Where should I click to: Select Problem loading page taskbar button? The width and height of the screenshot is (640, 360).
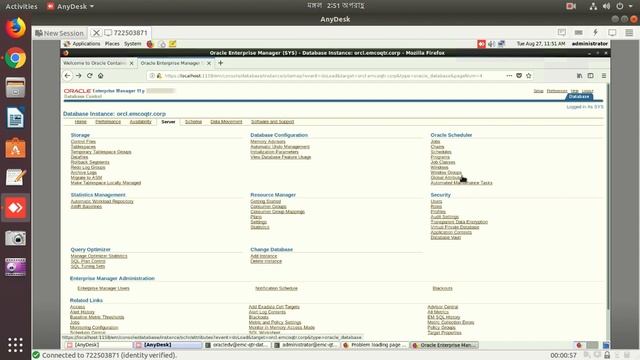(375, 345)
